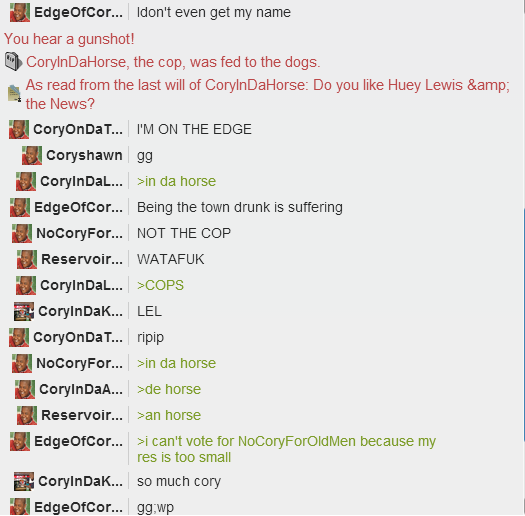Viewport: 525px width, 516px height.
Task: Click CoryOnDaT name beside 'ripip'
Action: 78,337
